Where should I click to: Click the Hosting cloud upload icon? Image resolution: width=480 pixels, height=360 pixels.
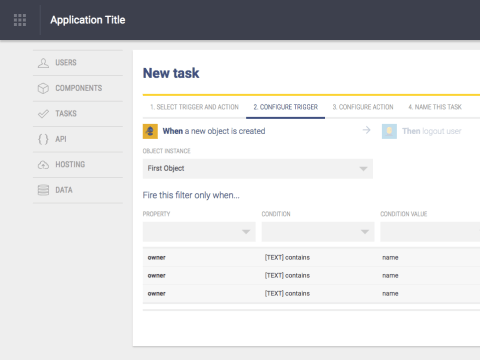[43, 165]
